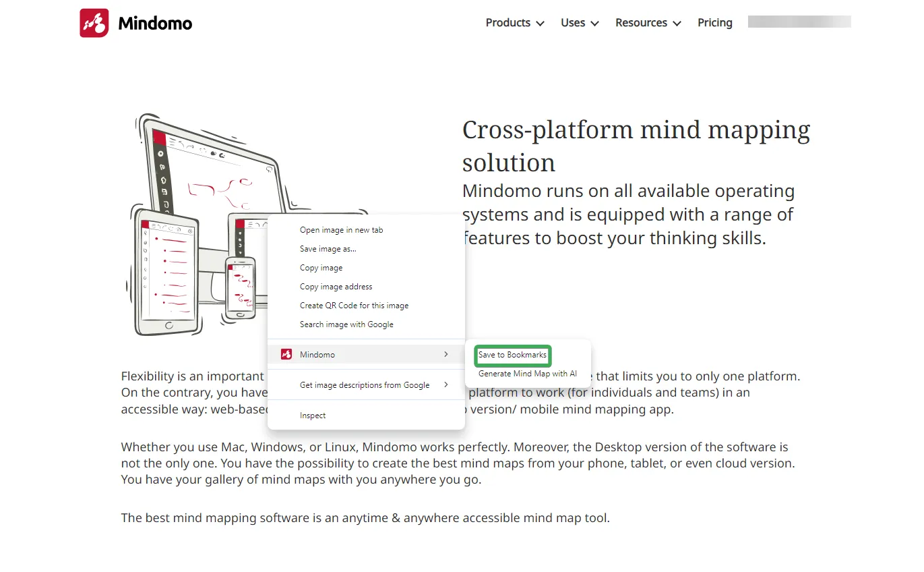Click the Mindomo icon in context menu
The image size is (924, 572).
(x=286, y=354)
